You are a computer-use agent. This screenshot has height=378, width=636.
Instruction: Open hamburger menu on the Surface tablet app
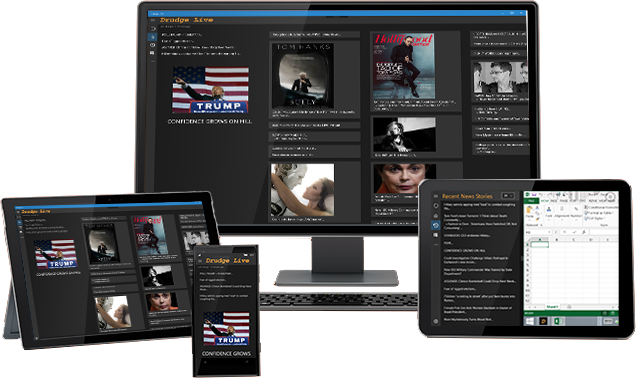18,212
